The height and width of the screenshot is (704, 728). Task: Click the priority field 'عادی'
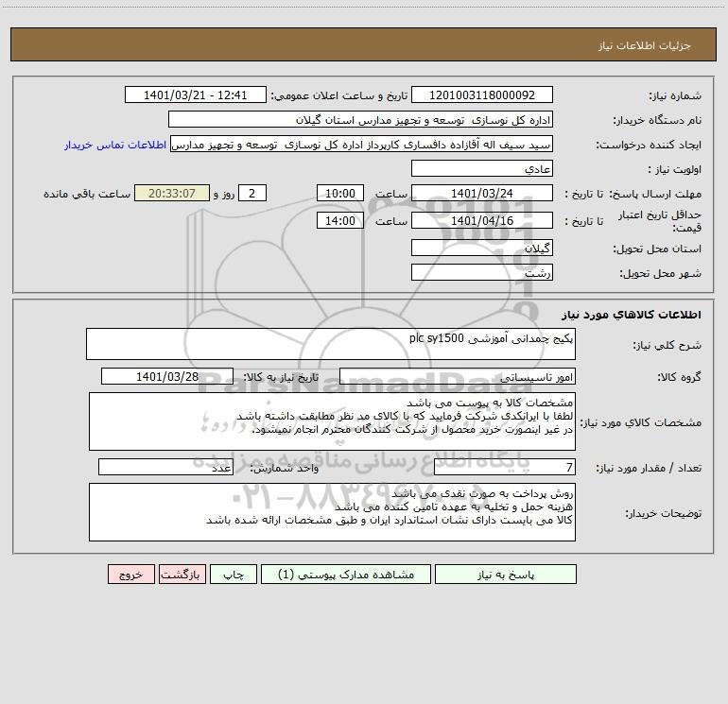click(482, 168)
